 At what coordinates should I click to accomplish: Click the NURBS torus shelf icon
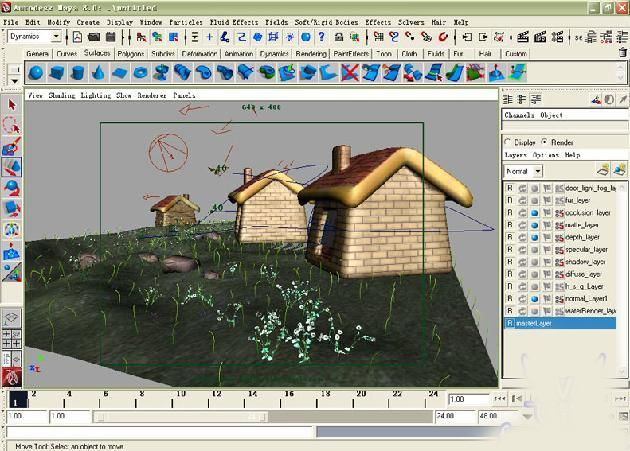pyautogui.click(x=140, y=73)
